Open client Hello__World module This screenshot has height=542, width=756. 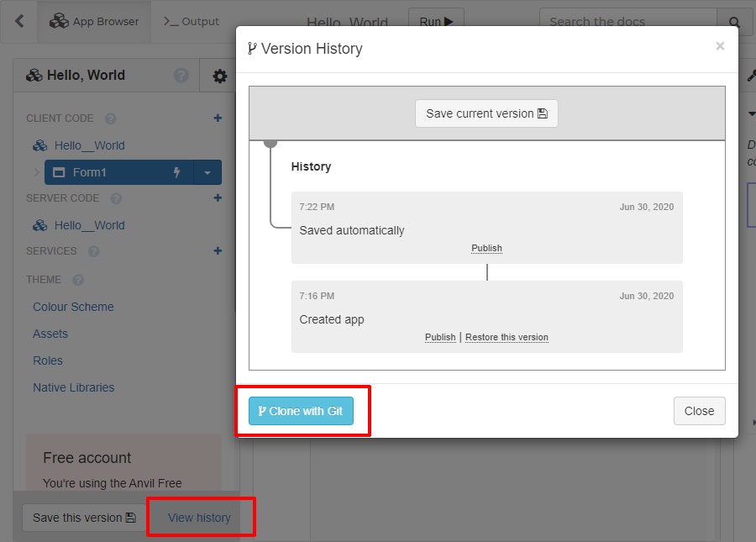89,145
